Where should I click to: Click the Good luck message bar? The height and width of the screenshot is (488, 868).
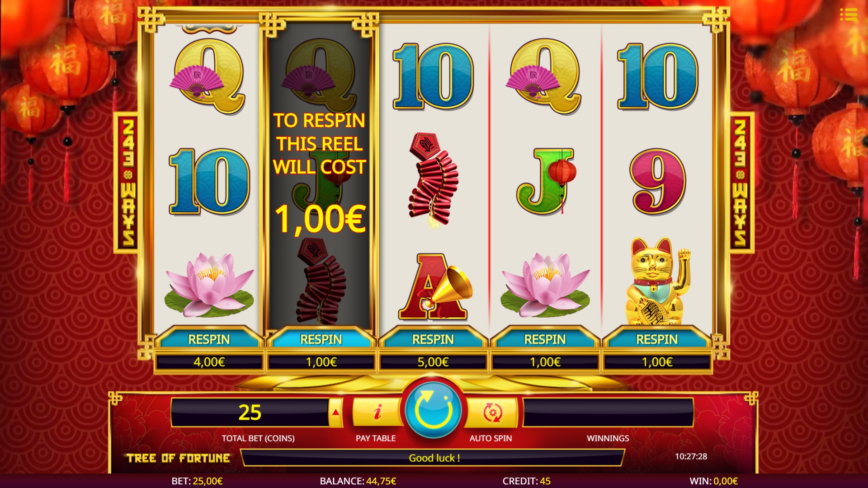click(433, 458)
